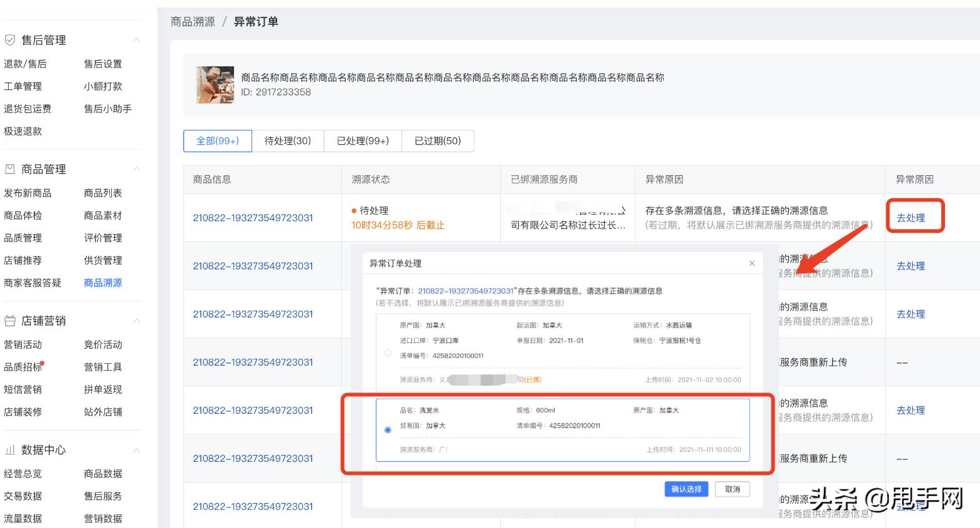Image resolution: width=980 pixels, height=528 pixels.
Task: Collapse the 数据中心 section
Action: (137, 450)
